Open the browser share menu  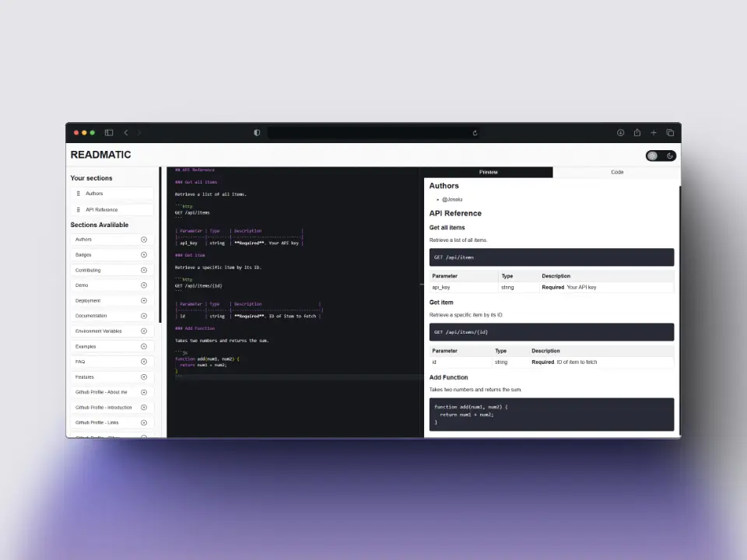coord(637,132)
